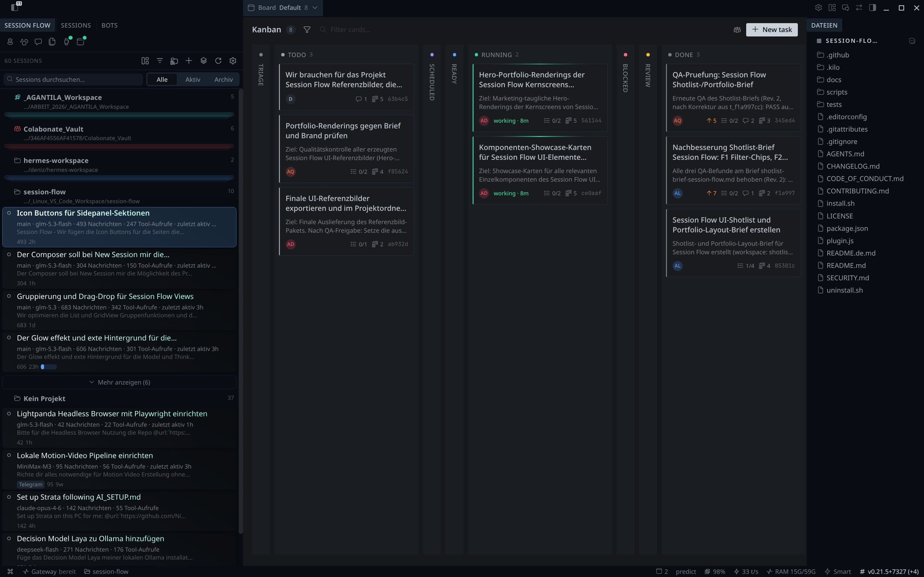Open the conversations icon in title bar
Screen dimensions: 924x577
[845, 8]
